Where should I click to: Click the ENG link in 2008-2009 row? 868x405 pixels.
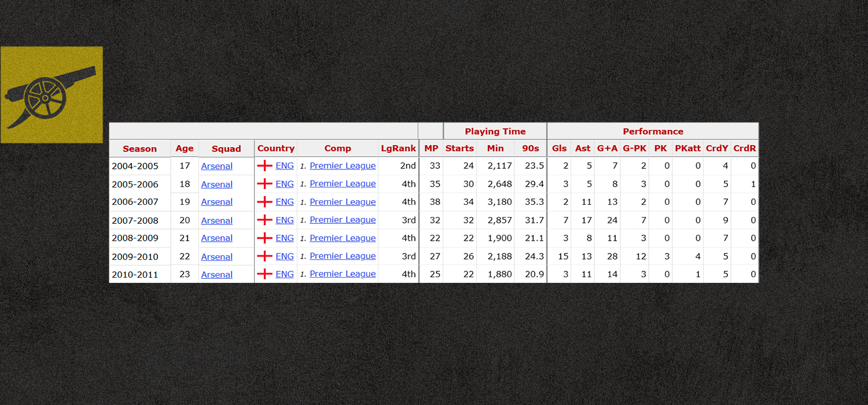tap(285, 238)
